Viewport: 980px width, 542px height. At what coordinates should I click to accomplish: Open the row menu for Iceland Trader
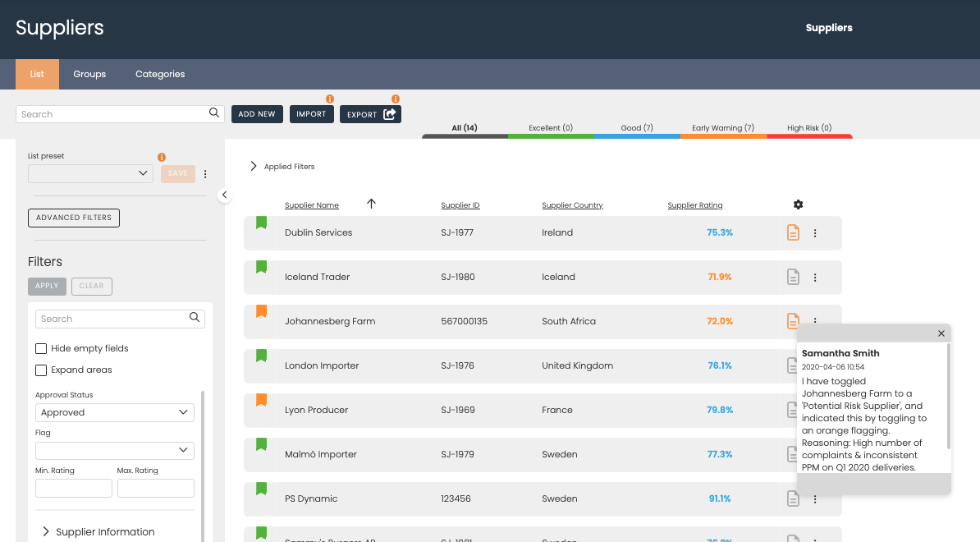tap(815, 278)
